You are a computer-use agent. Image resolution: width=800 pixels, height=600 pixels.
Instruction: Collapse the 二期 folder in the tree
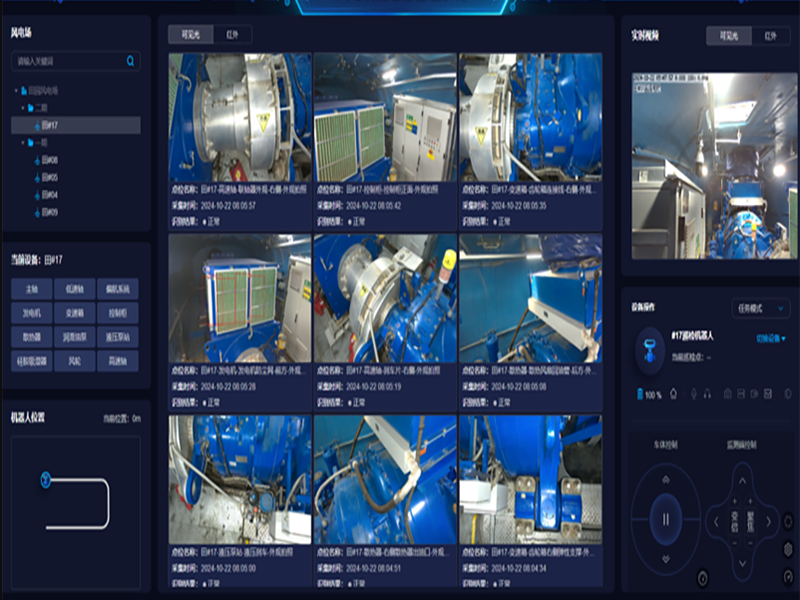point(22,108)
